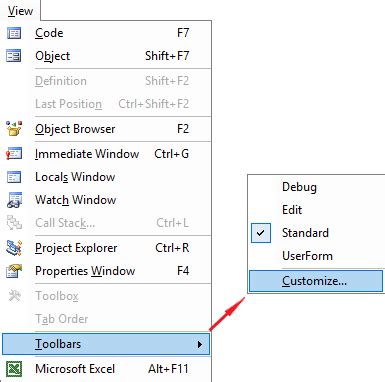Click the Code window icon

point(14,33)
